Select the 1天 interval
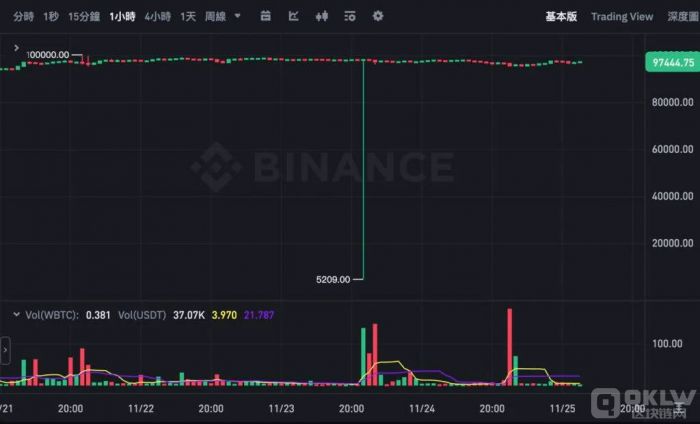This screenshot has width=700, height=424. [188, 16]
